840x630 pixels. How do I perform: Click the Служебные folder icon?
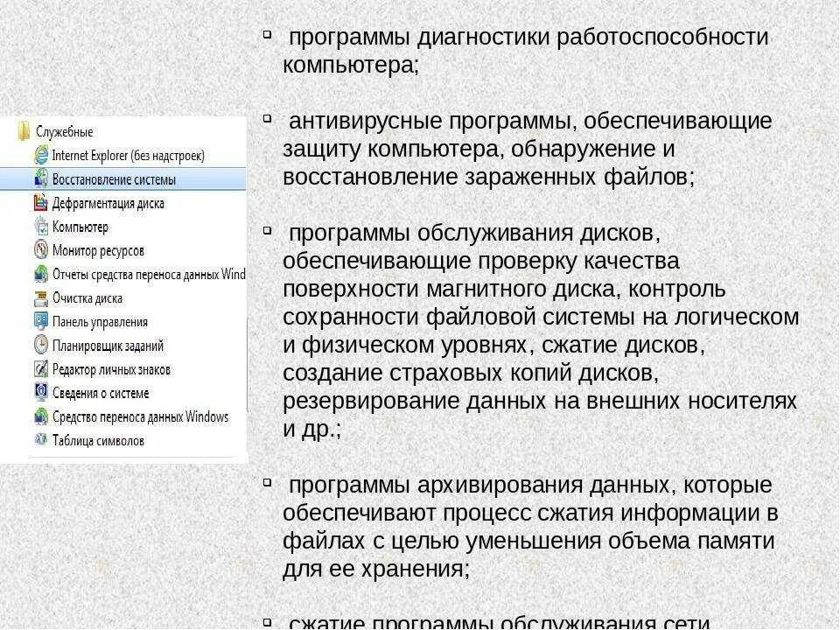tap(24, 131)
